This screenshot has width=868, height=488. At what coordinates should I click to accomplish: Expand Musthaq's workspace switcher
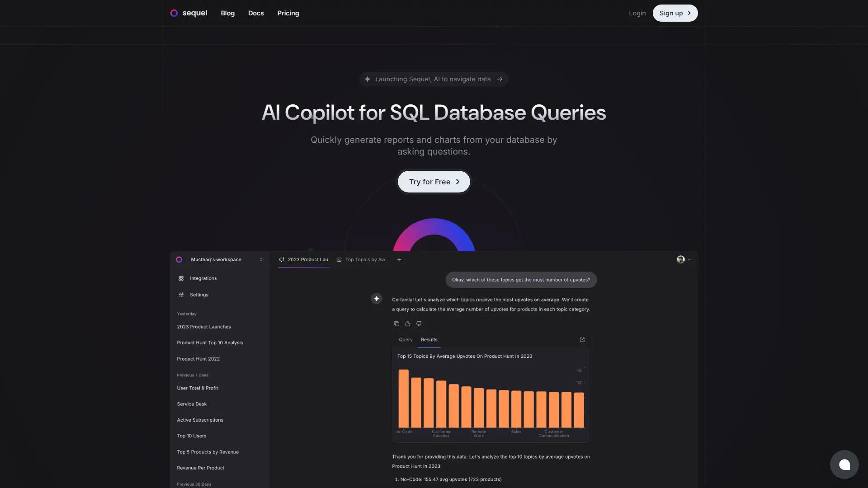tap(261, 260)
